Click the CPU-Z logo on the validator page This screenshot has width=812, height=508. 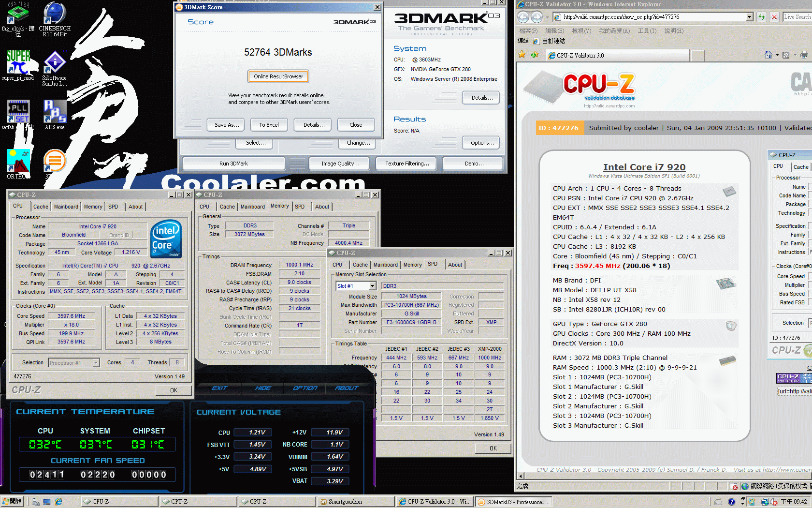click(x=598, y=86)
